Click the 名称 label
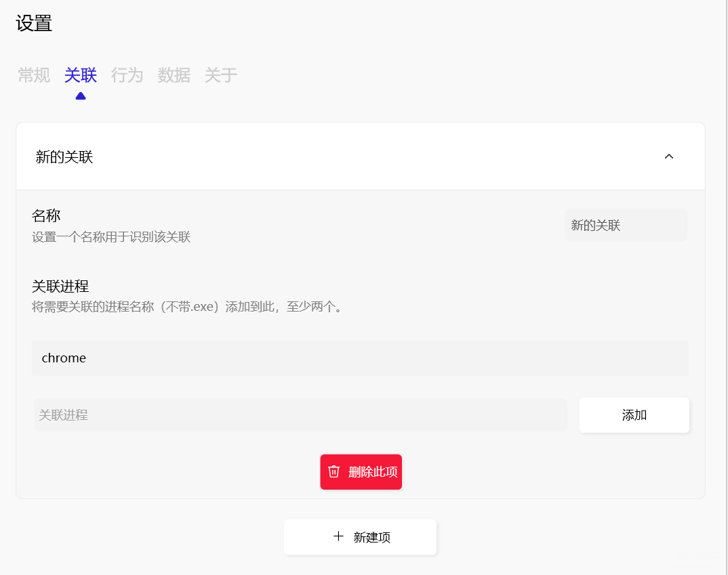The height and width of the screenshot is (575, 728). [46, 215]
